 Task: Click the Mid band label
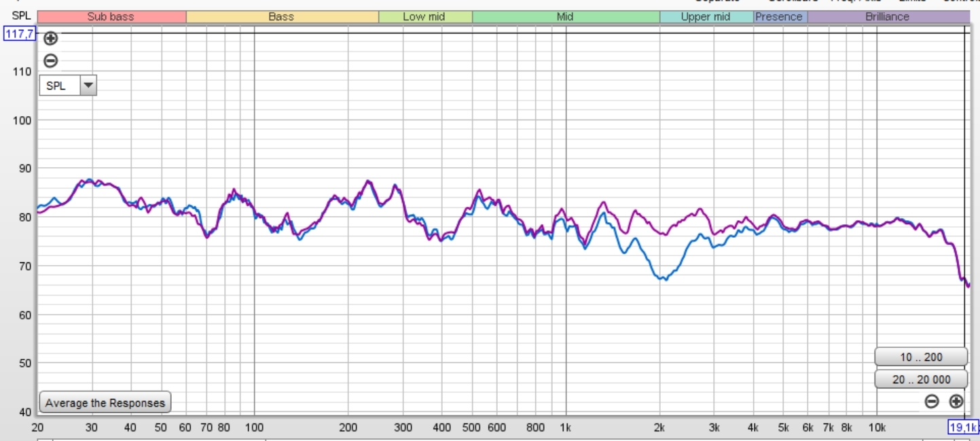pyautogui.click(x=566, y=17)
